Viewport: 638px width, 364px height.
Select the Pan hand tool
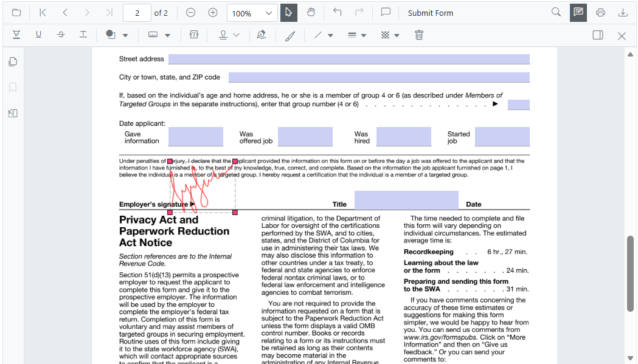[311, 13]
